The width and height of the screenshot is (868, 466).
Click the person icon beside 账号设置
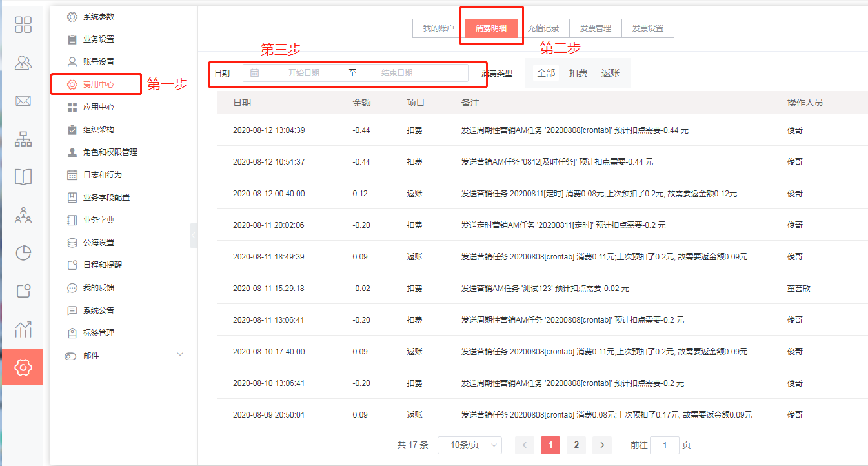72,62
